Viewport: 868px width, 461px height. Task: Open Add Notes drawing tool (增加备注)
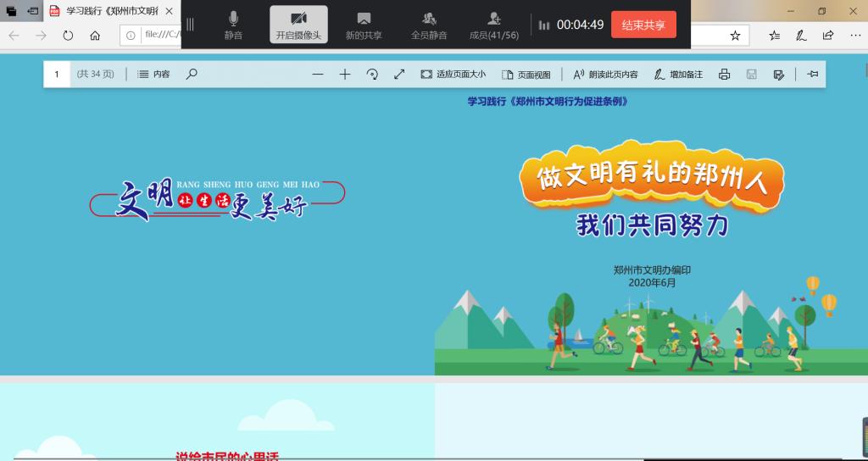pos(678,75)
